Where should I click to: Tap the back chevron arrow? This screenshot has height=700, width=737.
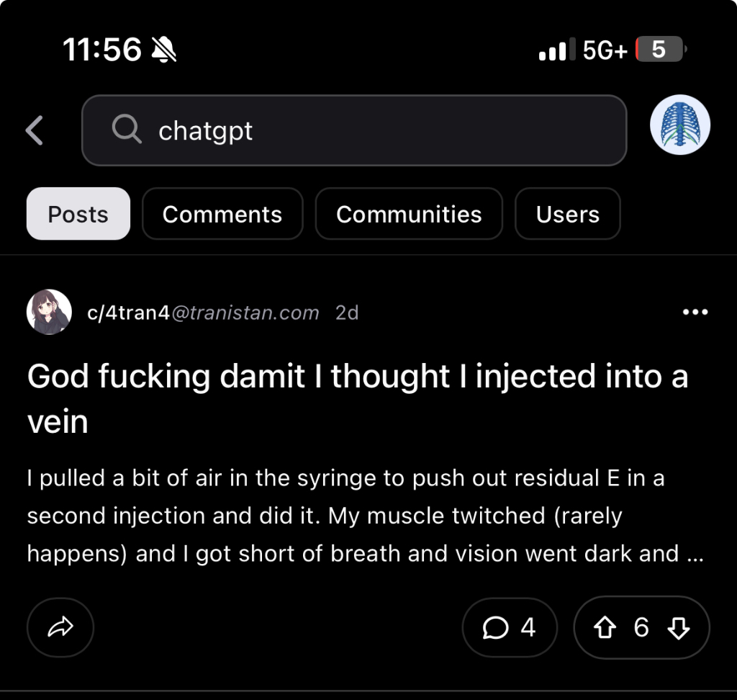(x=35, y=130)
